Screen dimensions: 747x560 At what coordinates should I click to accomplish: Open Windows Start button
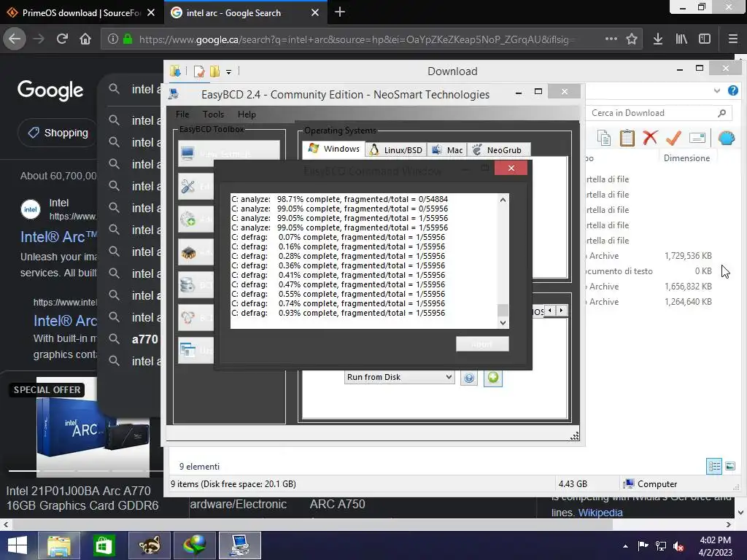pyautogui.click(x=18, y=545)
